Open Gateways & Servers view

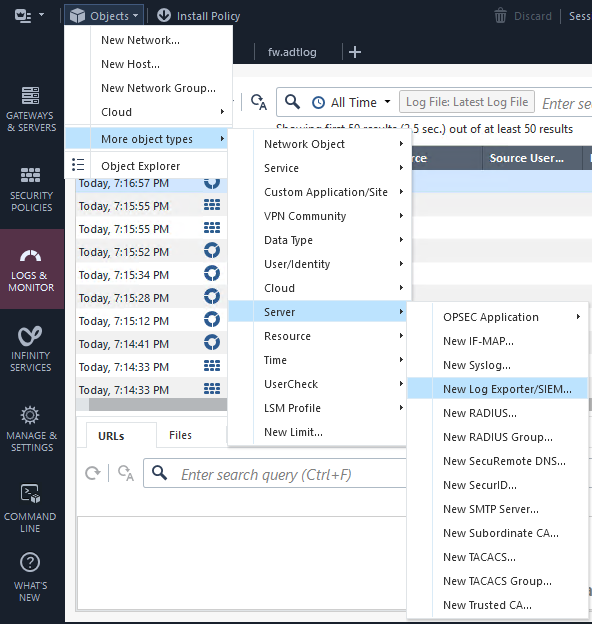tap(31, 109)
